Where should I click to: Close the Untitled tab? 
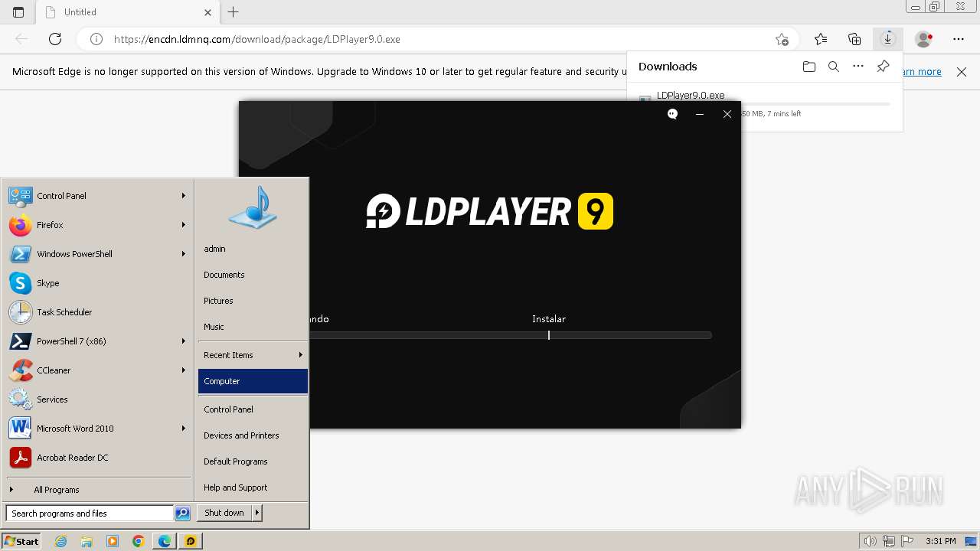(208, 12)
